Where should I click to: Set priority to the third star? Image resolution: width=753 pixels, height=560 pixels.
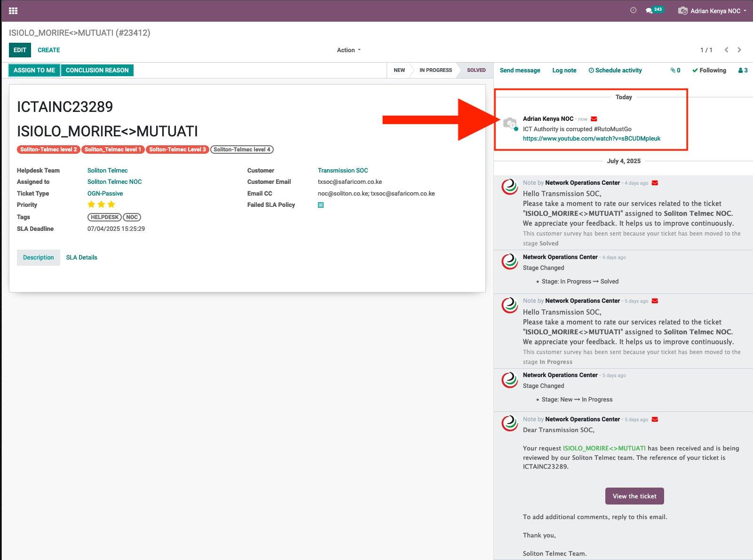(x=111, y=205)
